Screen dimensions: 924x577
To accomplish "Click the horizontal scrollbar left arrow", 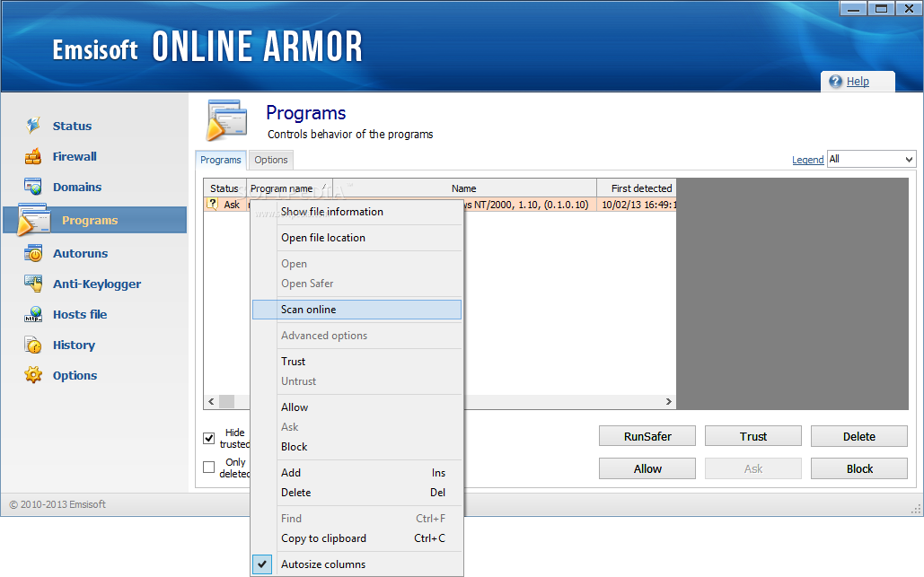I will click(x=211, y=401).
